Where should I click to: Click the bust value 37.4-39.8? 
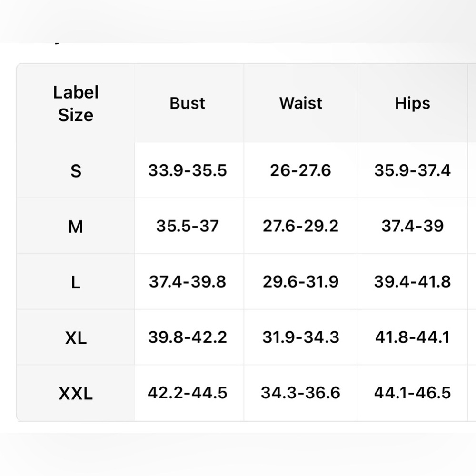187,282
